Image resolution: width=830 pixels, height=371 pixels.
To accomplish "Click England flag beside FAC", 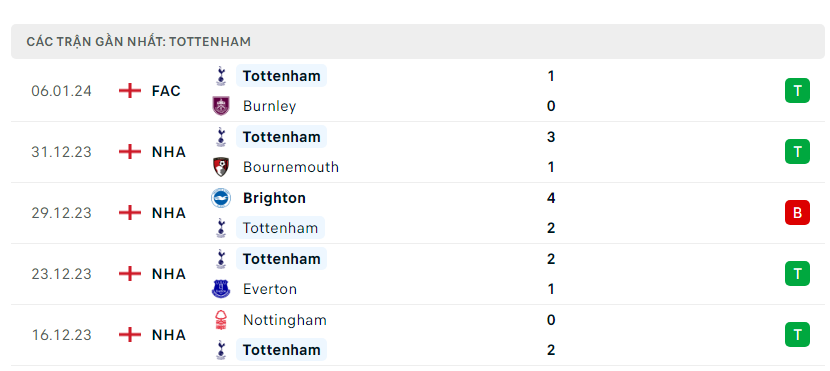I will click(130, 91).
